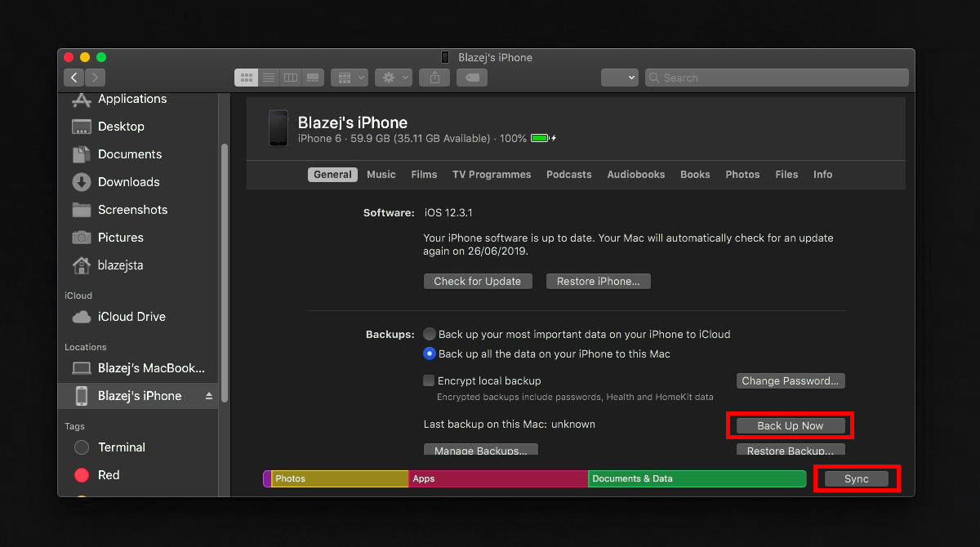Enable the Encrypt local backup checkbox
This screenshot has width=980, height=547.
(x=429, y=380)
